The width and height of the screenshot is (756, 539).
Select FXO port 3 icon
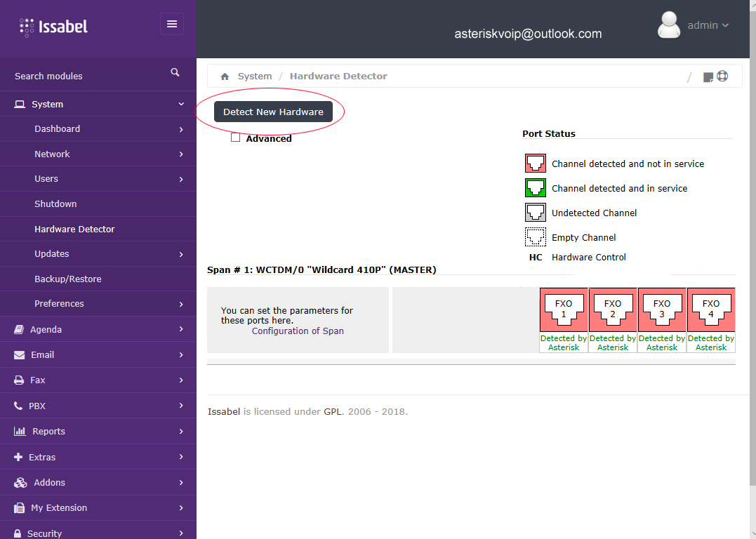(662, 309)
